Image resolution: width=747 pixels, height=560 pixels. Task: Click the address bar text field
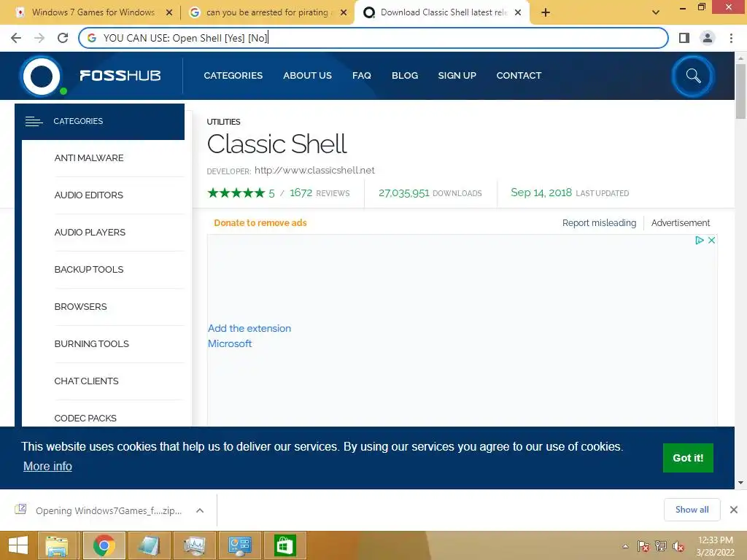tap(373, 38)
